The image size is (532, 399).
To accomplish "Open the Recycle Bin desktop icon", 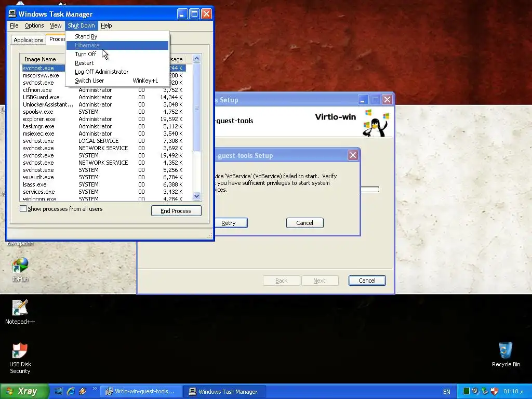I will tap(506, 354).
